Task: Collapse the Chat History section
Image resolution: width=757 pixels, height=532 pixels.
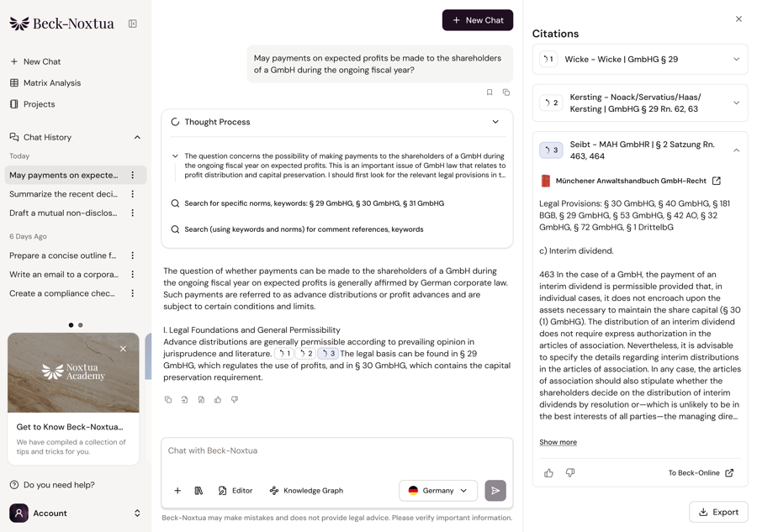Action: pos(137,137)
